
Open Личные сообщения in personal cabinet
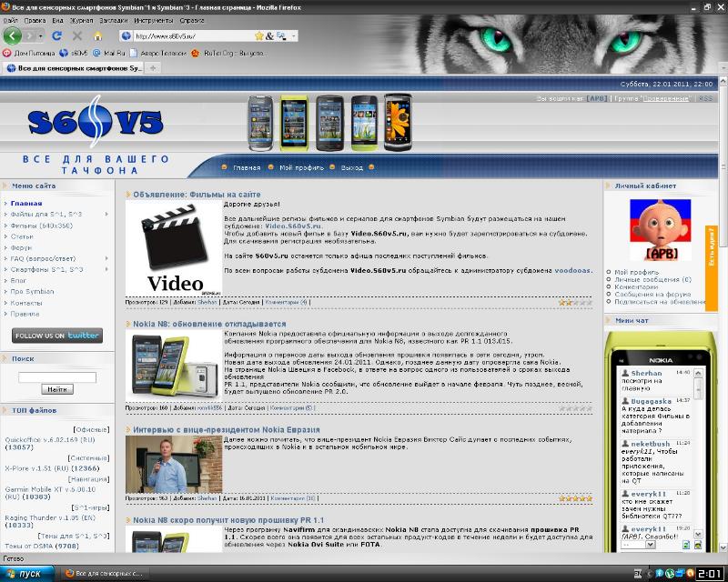pyautogui.click(x=652, y=279)
